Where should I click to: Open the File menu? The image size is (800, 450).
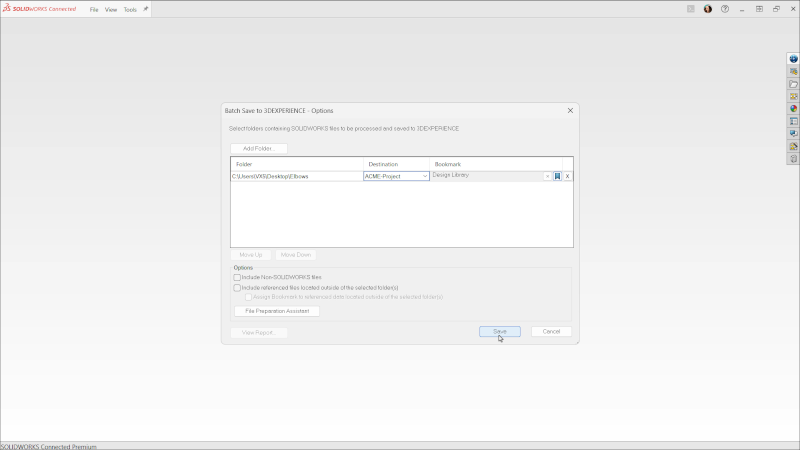(x=94, y=9)
